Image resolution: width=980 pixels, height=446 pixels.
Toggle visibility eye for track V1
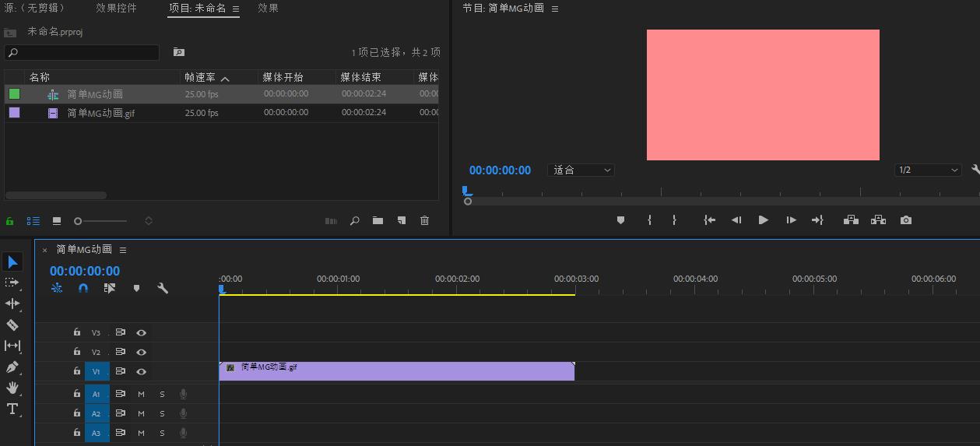coord(141,372)
